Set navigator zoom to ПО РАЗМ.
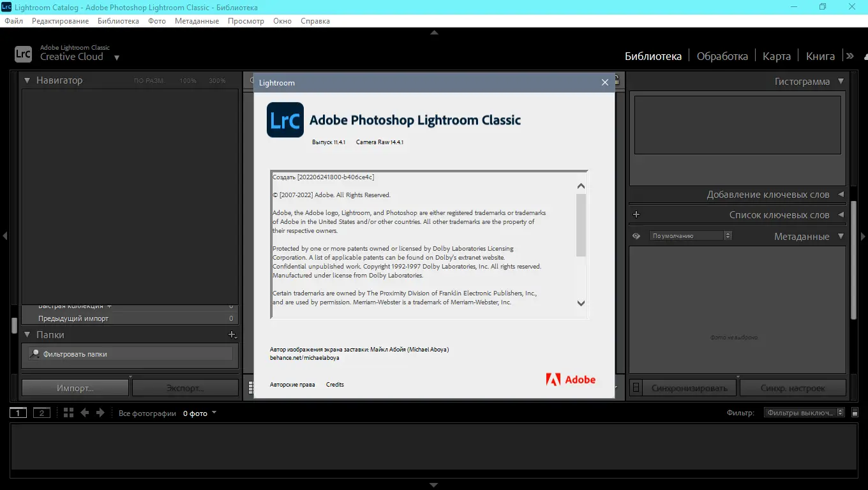The height and width of the screenshot is (490, 868). click(149, 81)
